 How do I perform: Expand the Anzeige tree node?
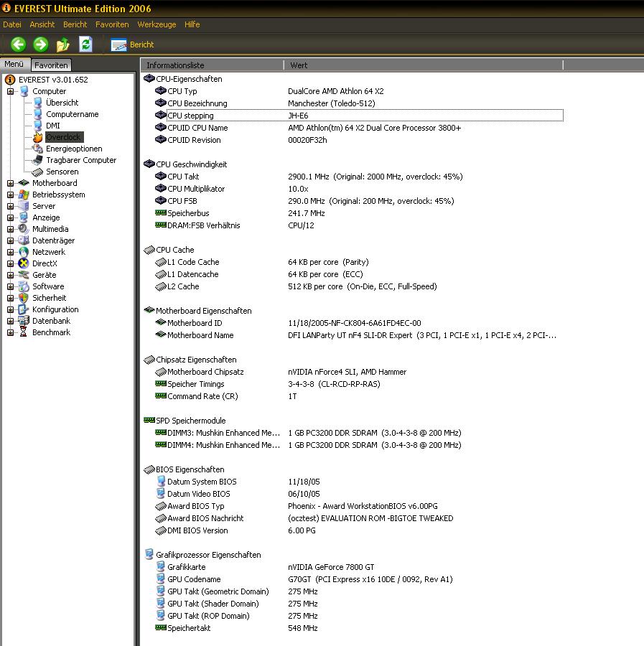click(x=10, y=217)
